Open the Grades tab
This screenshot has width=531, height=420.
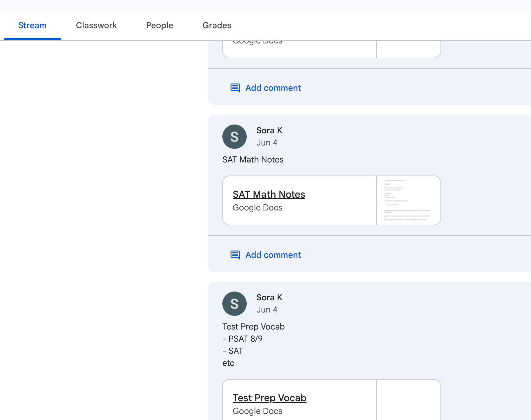(x=217, y=26)
